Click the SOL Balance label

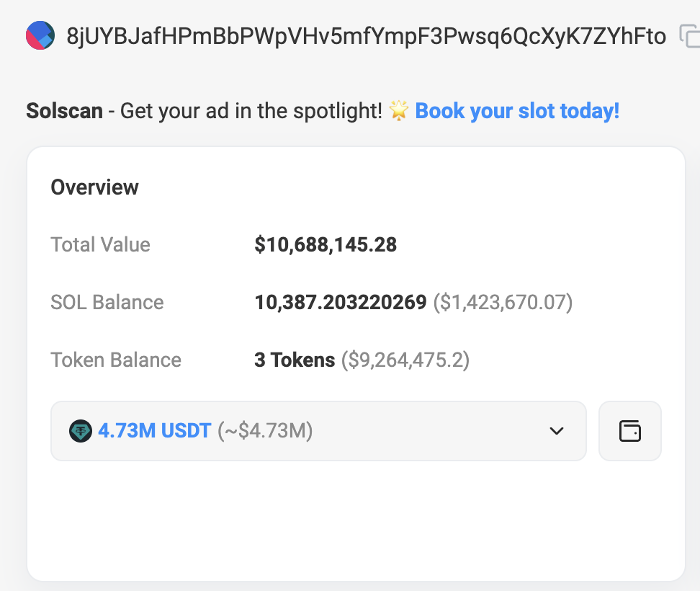coord(107,302)
